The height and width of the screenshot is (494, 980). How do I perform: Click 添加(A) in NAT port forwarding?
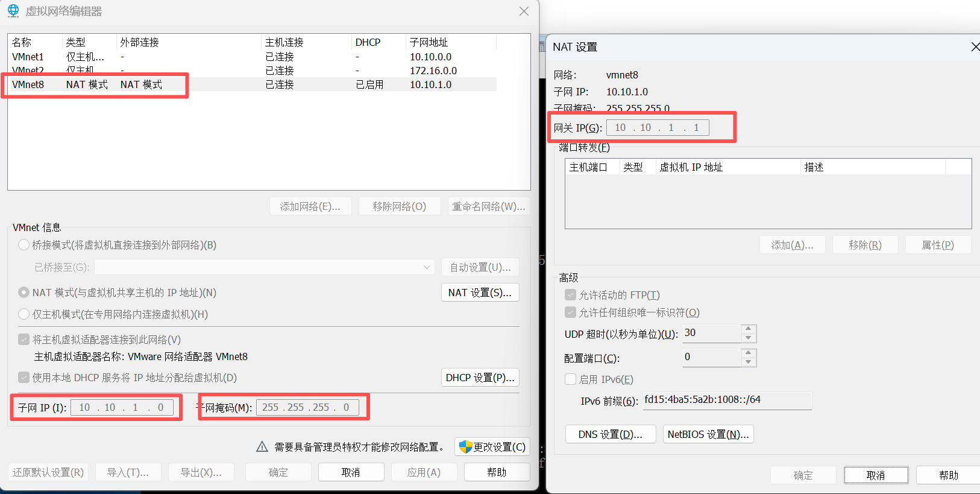(793, 245)
